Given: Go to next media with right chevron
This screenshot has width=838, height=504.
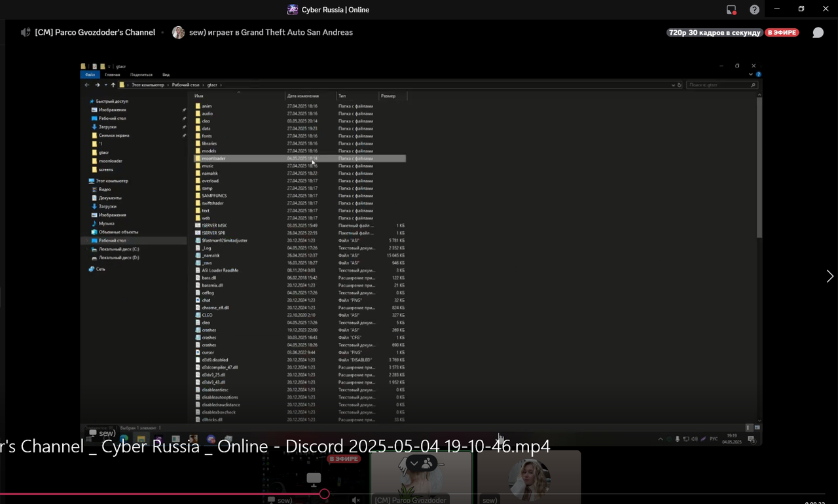Looking at the screenshot, I should pos(829,276).
